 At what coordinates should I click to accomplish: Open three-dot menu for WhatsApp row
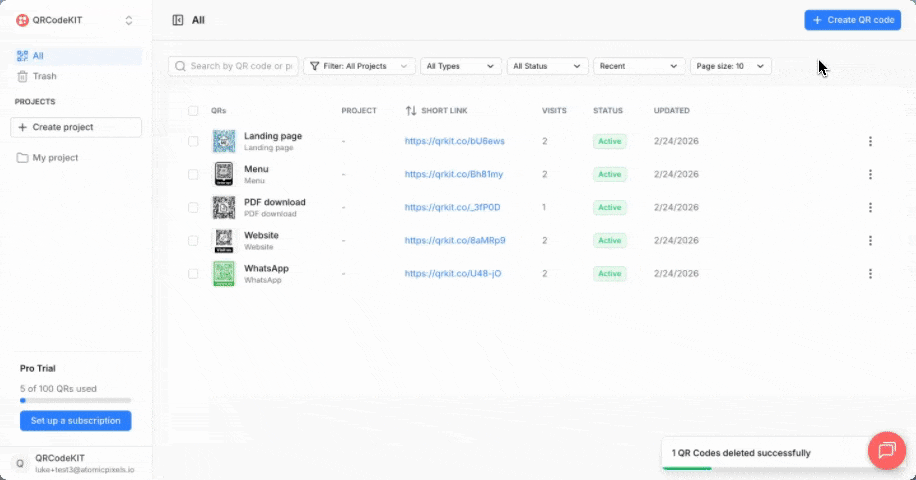[870, 273]
